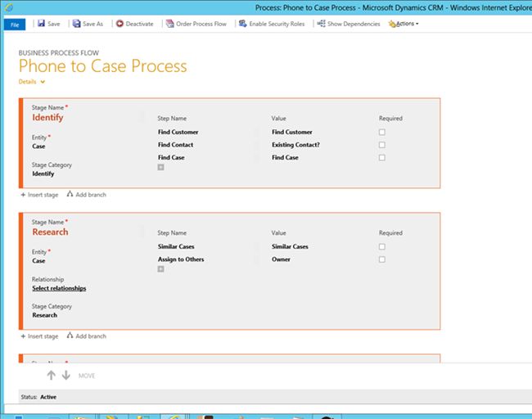This screenshot has width=532, height=419.
Task: Click the Phone to Case Process title
Action: 103,66
